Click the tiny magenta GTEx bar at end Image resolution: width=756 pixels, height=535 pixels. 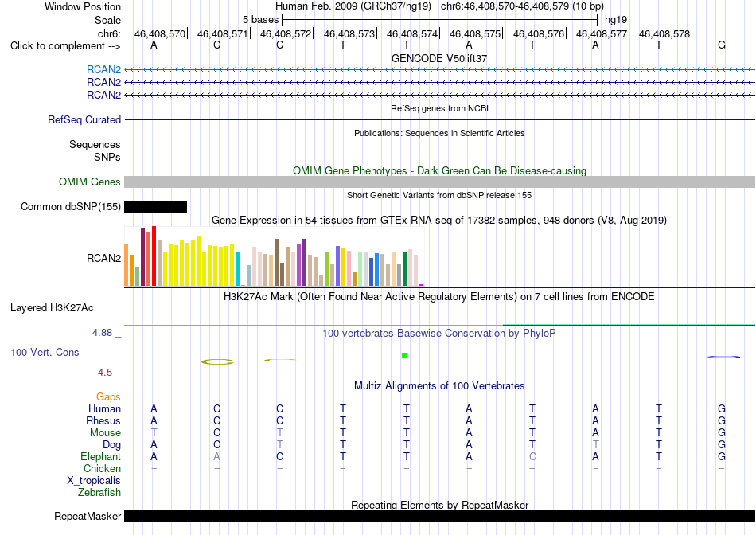[422, 285]
